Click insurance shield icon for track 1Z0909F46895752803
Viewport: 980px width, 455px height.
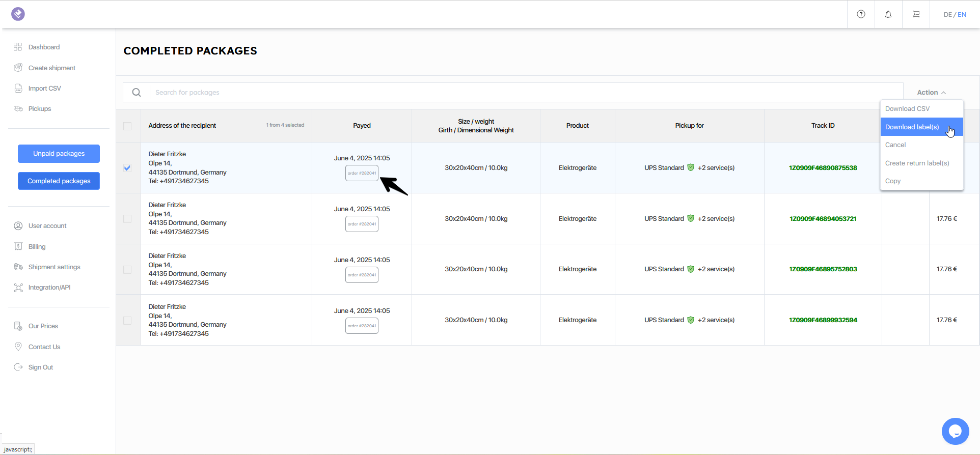[x=691, y=269]
